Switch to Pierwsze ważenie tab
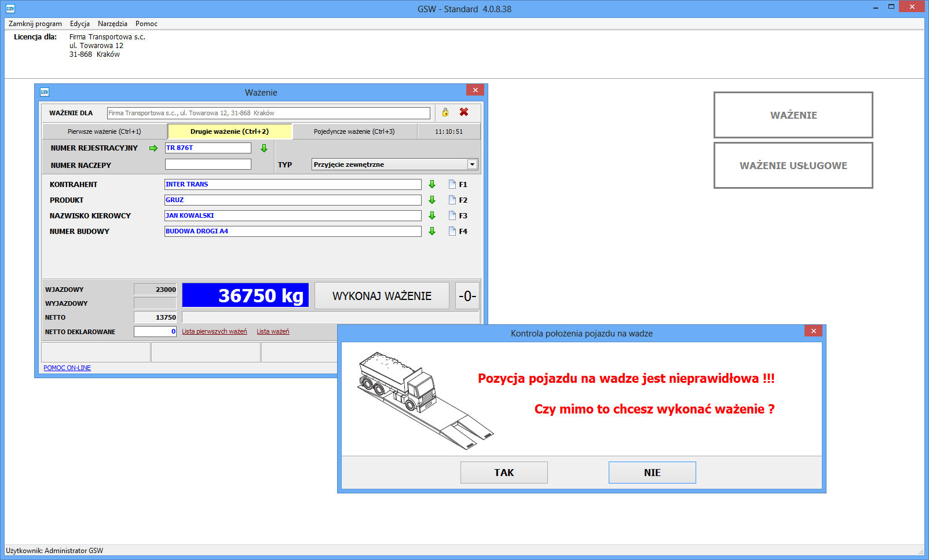 tap(104, 131)
